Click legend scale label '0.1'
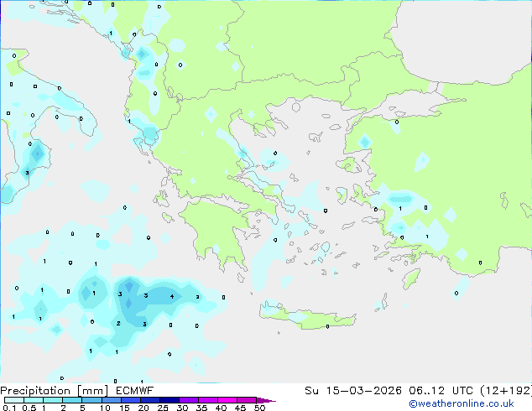This screenshot has height=411, width=532. click(10, 408)
